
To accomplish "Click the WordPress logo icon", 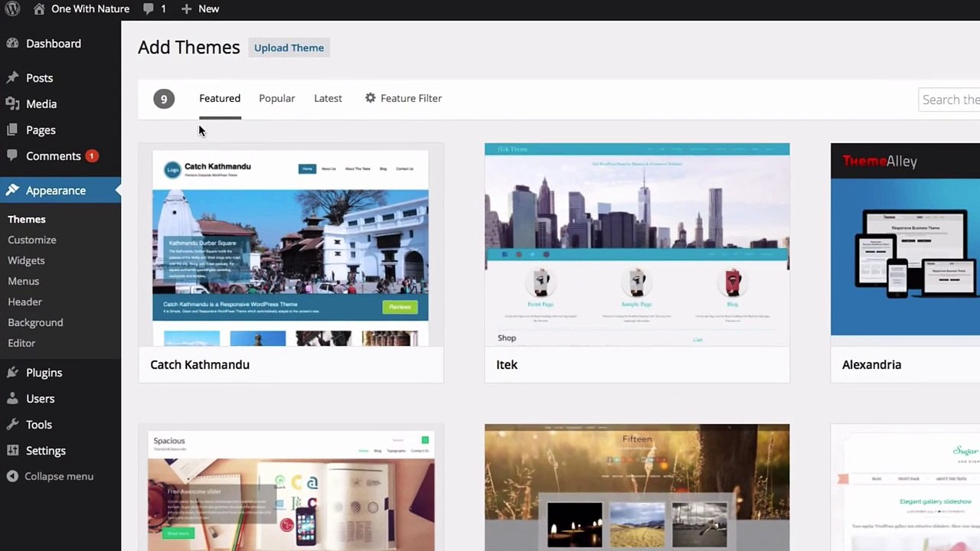I will pos(12,9).
